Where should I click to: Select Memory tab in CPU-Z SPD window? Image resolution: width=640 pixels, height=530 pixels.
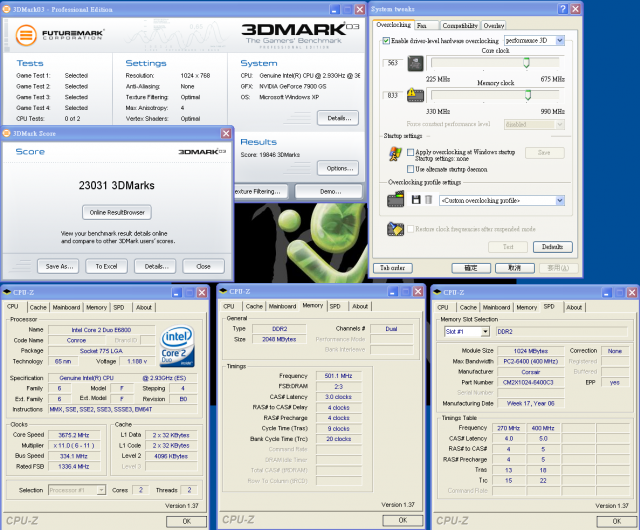coord(527,307)
